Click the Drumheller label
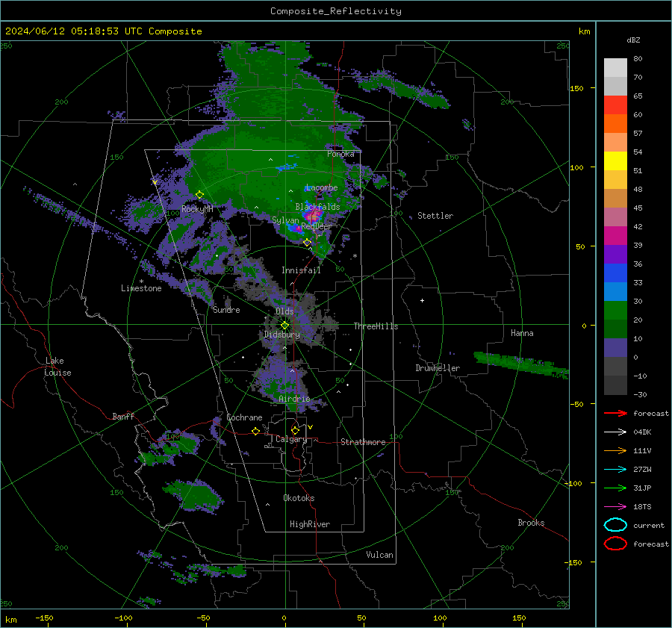 click(438, 368)
